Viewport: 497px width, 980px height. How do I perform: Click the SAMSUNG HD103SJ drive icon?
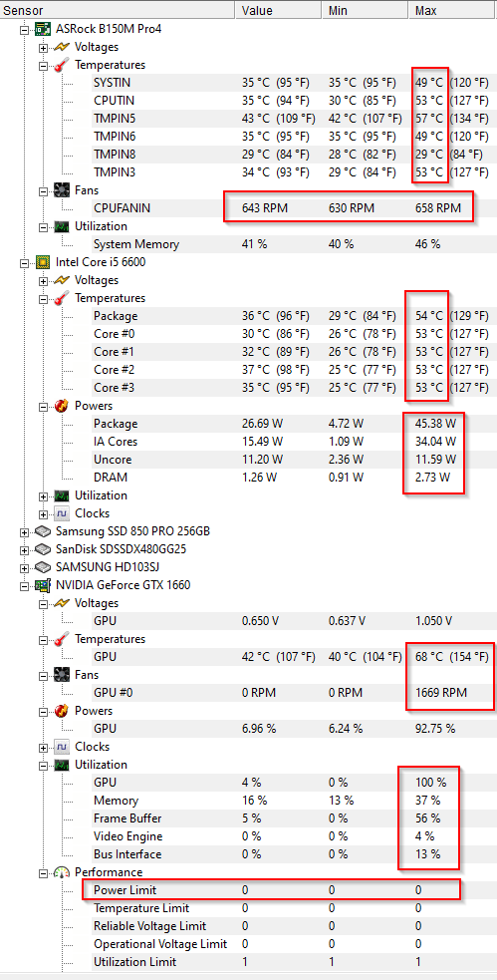point(43,567)
